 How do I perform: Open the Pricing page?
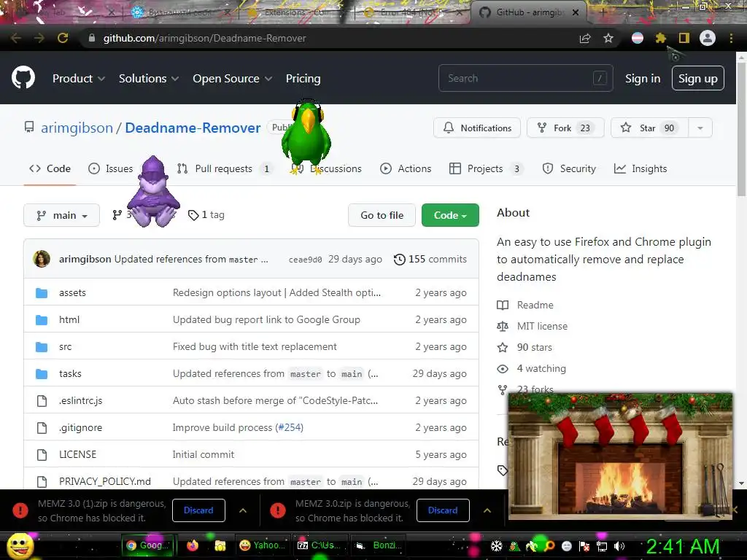point(303,79)
